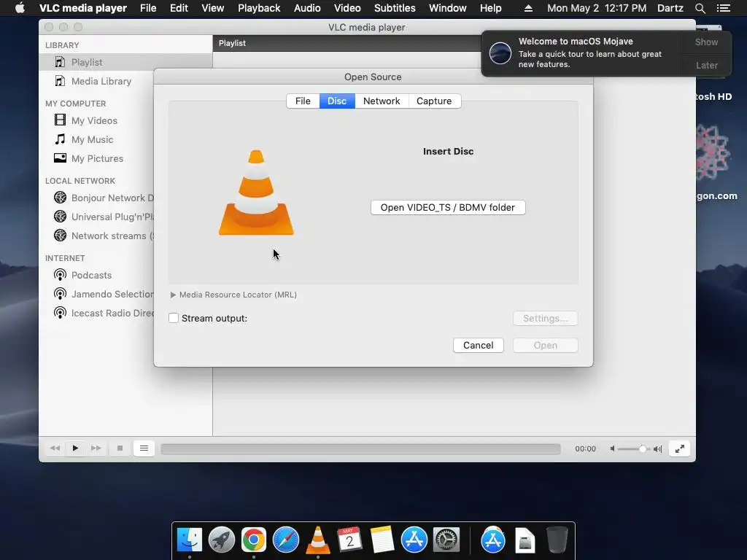Enable the Stream output checkbox
Viewport: 747px width, 560px height.
tap(174, 318)
